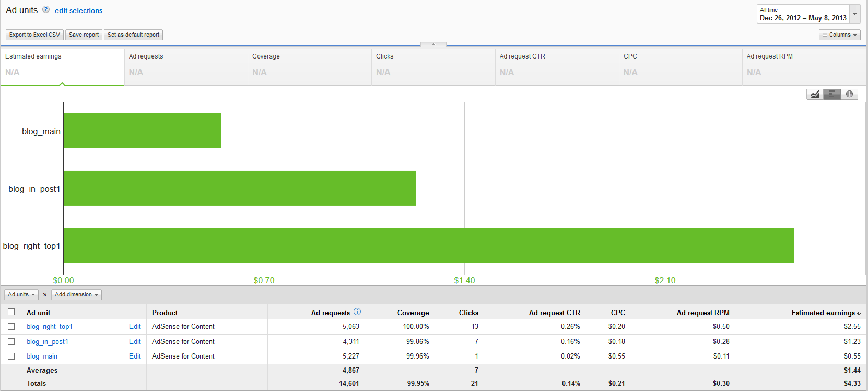868x391 pixels.
Task: Click Edit for blog_main
Action: [135, 356]
